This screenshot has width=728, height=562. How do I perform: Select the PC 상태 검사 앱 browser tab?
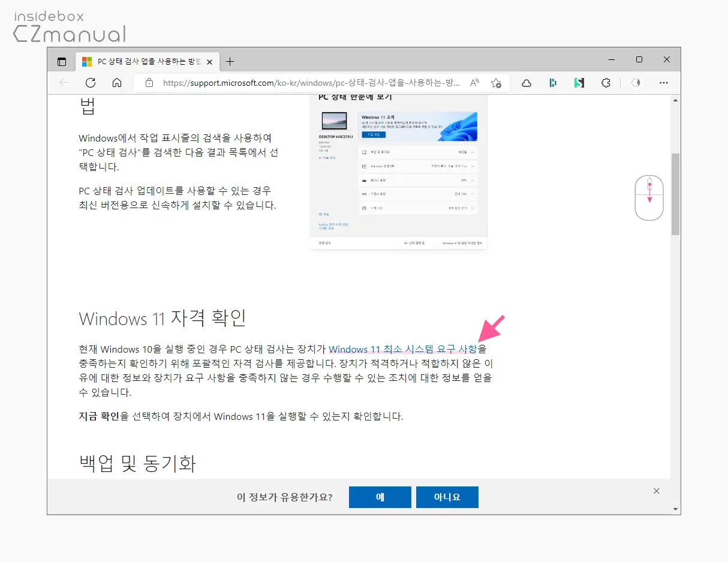[x=147, y=62]
